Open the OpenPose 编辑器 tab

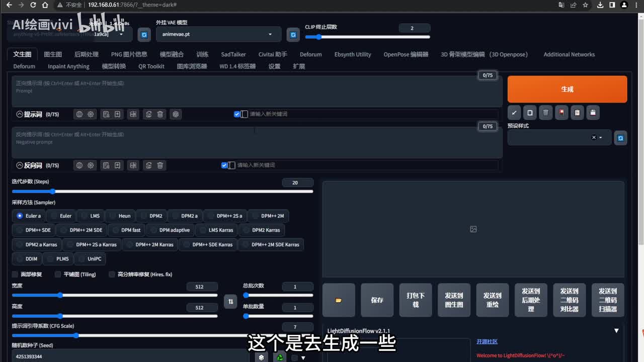[406, 54]
